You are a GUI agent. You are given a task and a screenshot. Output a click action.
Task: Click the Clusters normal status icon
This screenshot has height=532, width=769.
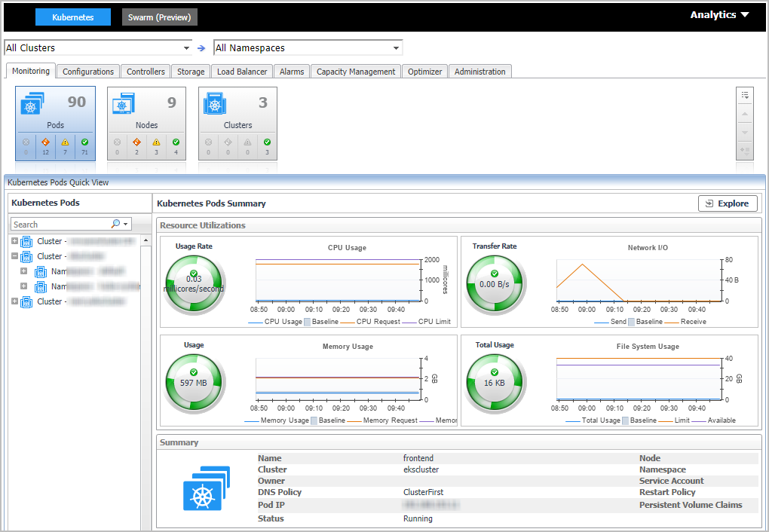pos(267,142)
